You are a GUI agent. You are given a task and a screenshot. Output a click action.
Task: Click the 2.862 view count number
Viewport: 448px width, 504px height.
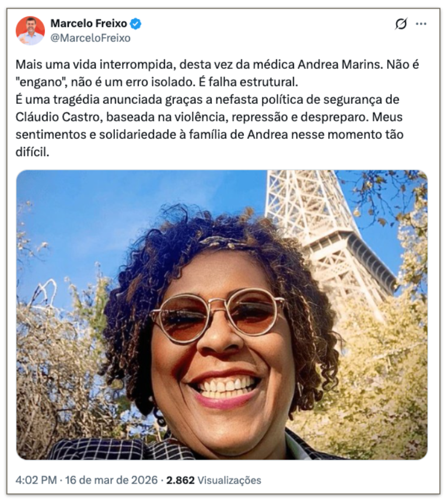coord(180,480)
